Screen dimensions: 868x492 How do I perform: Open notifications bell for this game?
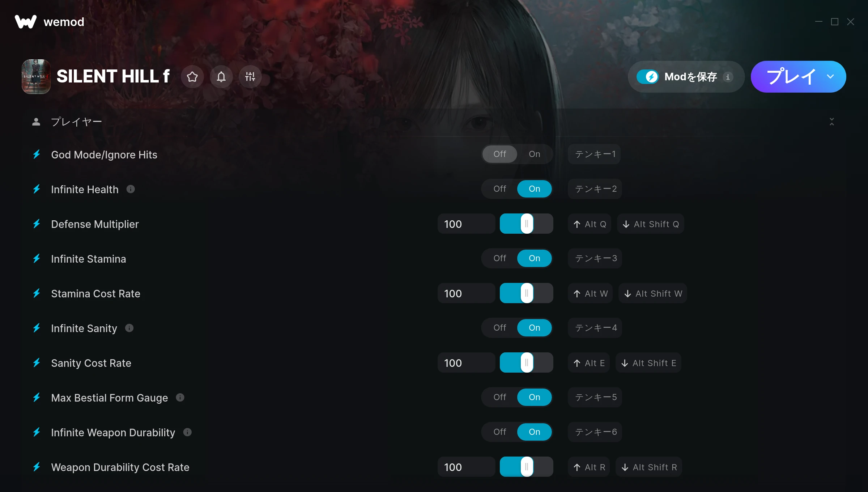[x=221, y=77]
